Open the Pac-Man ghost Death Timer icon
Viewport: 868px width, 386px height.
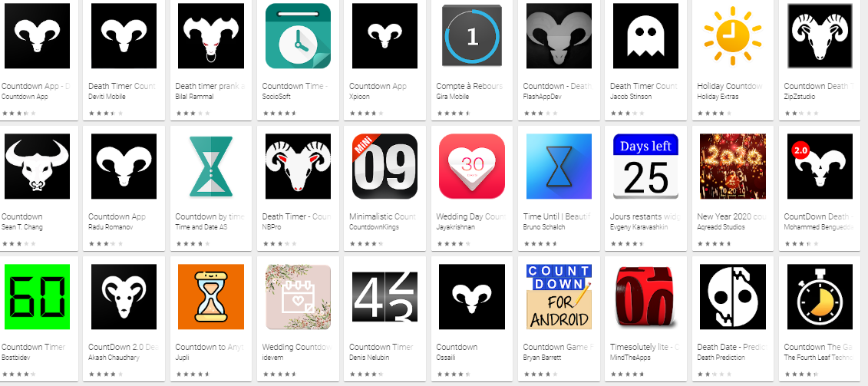(x=645, y=36)
